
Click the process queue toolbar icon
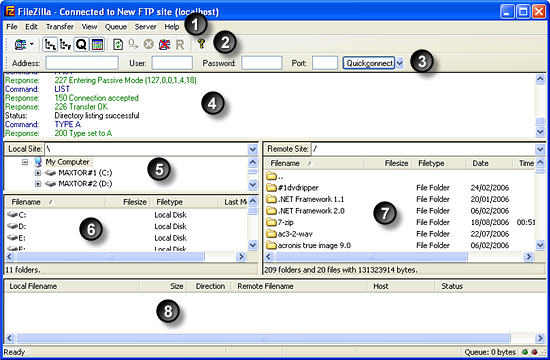pyautogui.click(x=133, y=45)
